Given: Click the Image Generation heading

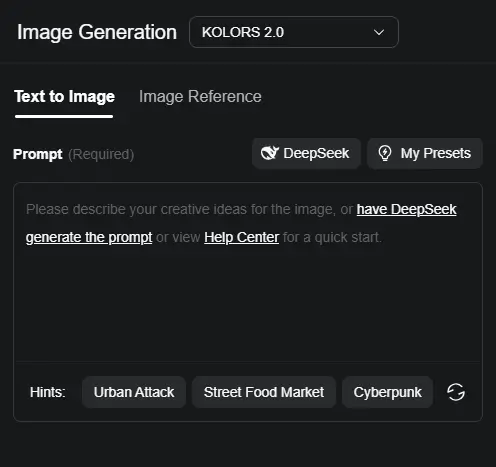Looking at the screenshot, I should coord(97,32).
